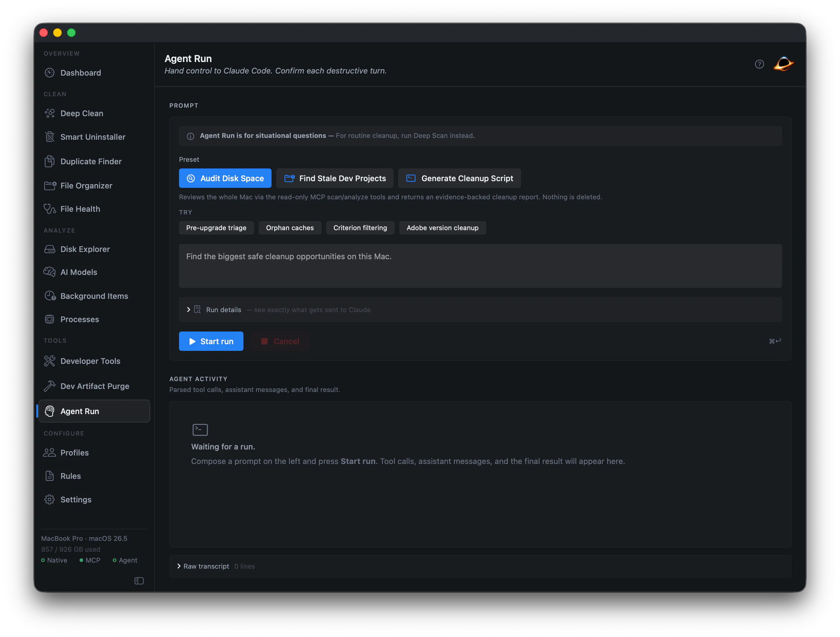Screen dimensions: 840x637
Task: Try the Pre-upgrade triage suggestion
Action: point(217,228)
